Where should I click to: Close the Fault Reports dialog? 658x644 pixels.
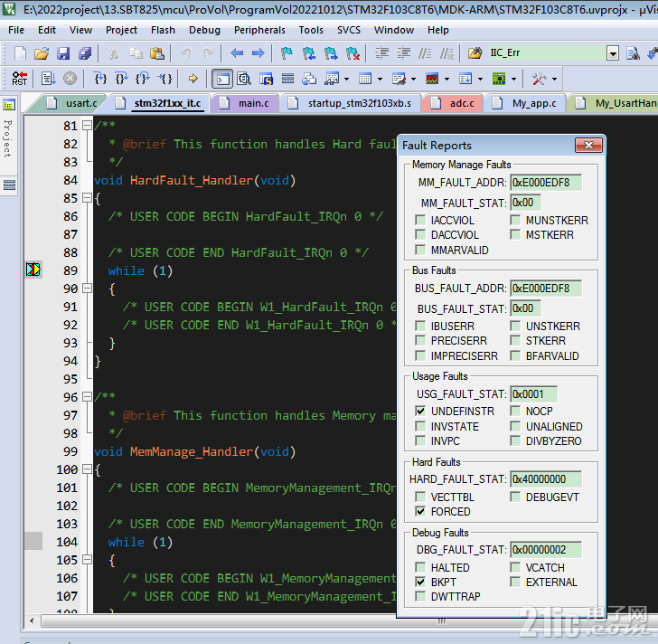click(x=588, y=146)
